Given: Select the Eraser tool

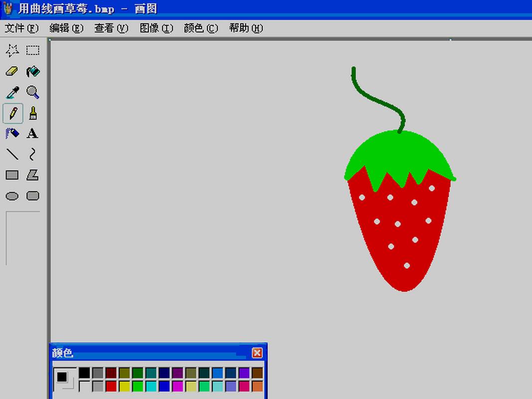Looking at the screenshot, I should 12,71.
